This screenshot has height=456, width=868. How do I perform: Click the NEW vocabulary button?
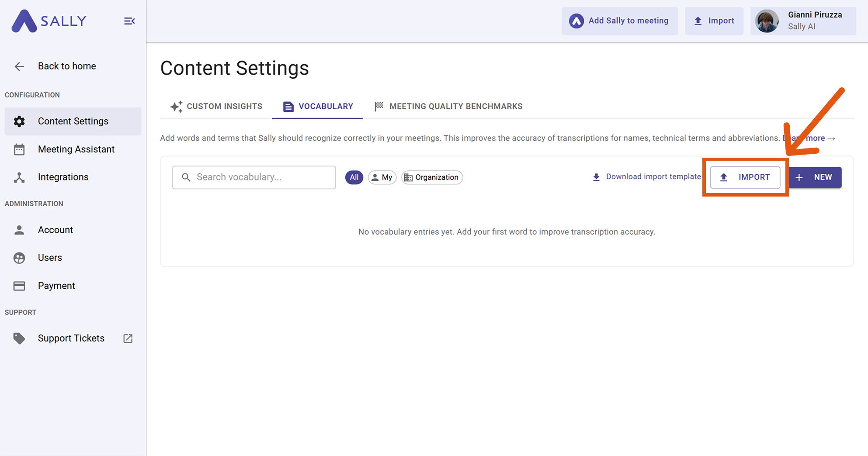click(x=815, y=177)
